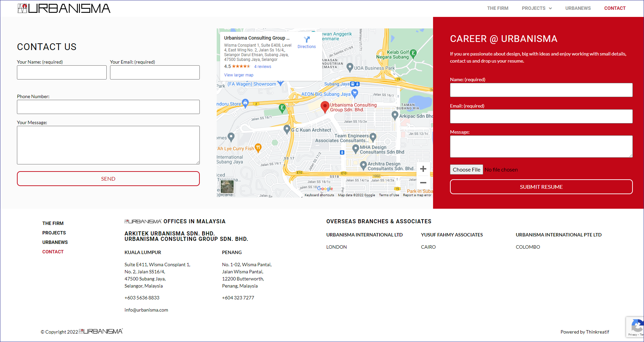Zoom in on the map
The image size is (644, 342).
coord(423,169)
